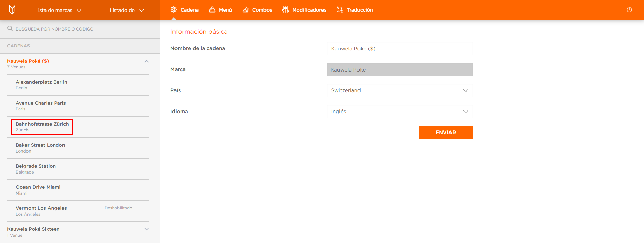
Task: Collapse the Kauwela Poké ($) chain
Action: click(x=147, y=61)
